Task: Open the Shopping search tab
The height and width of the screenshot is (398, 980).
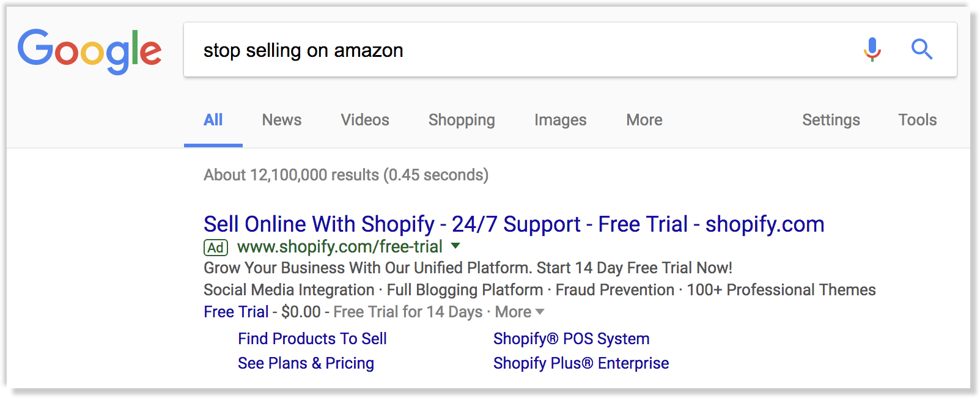Action: click(x=461, y=120)
